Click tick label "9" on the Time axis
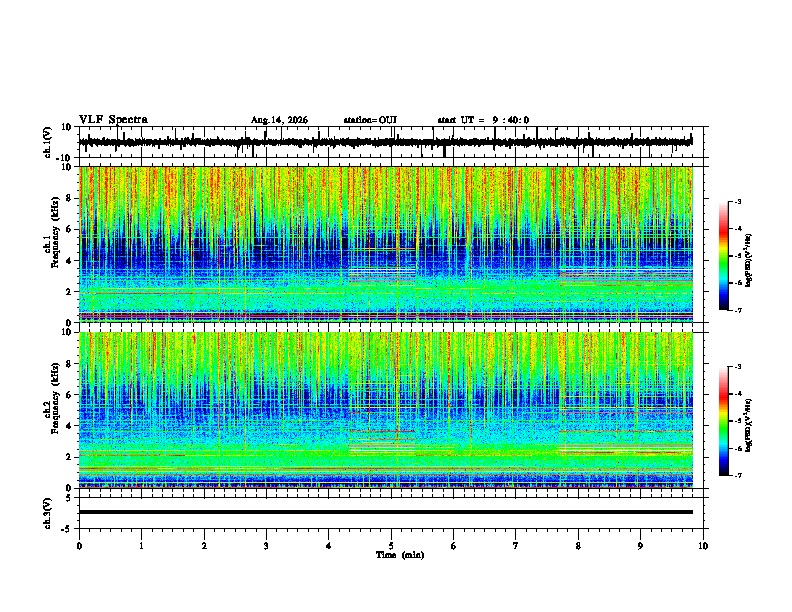Image resolution: width=792 pixels, height=612 pixels. 640,546
